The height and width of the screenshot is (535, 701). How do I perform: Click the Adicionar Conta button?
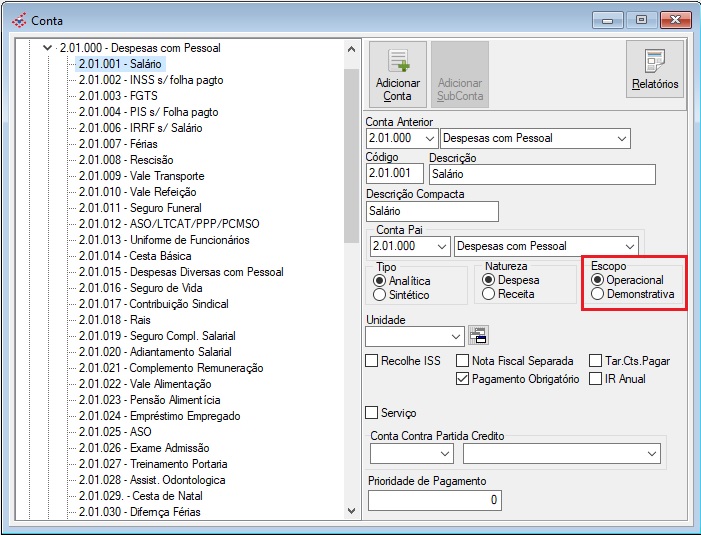point(397,75)
